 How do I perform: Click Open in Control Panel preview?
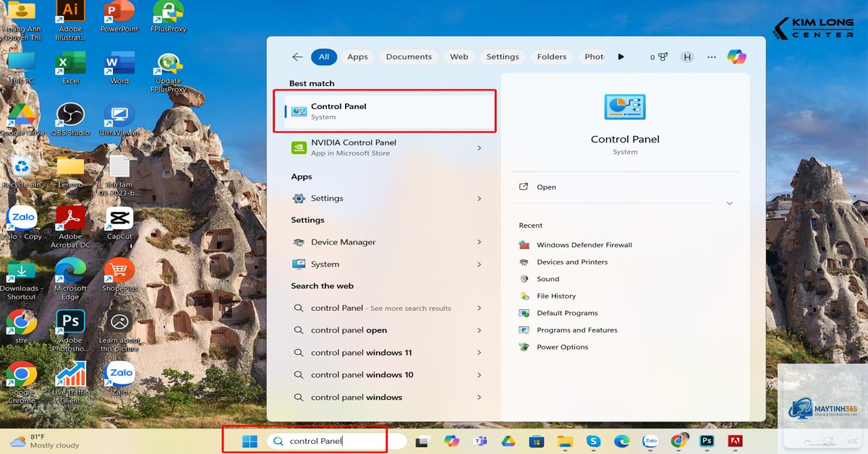[x=625, y=187]
